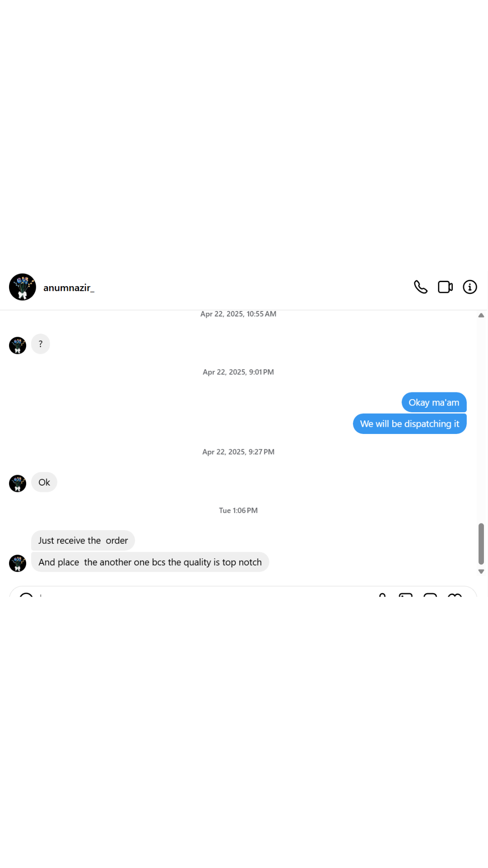
Task: Open the anumnazir_ profile via the username
Action: pos(69,288)
